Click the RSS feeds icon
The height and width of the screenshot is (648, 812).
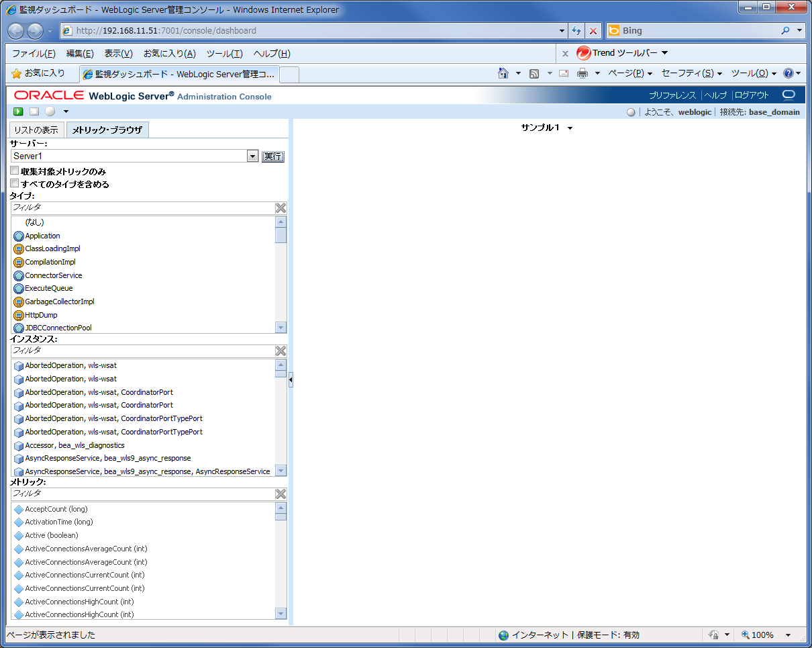coord(535,73)
